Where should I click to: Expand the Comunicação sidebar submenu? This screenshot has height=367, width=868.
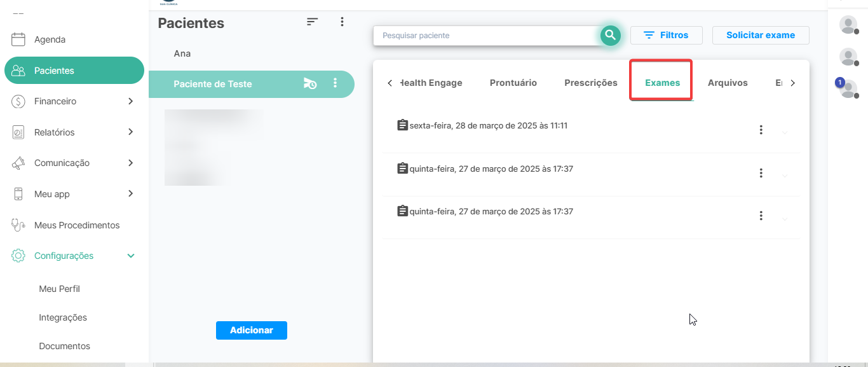coord(130,163)
